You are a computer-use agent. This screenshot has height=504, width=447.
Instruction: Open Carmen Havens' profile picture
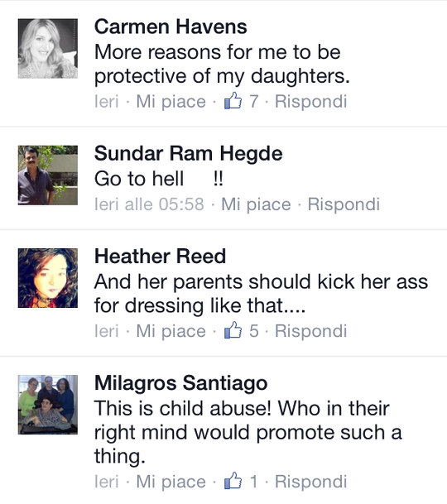tap(48, 49)
